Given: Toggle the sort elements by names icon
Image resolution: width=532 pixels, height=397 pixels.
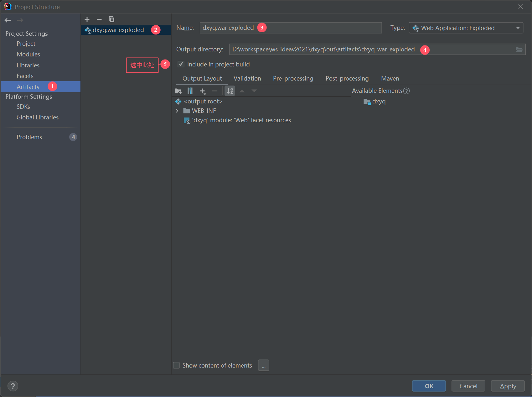Looking at the screenshot, I should (x=230, y=91).
